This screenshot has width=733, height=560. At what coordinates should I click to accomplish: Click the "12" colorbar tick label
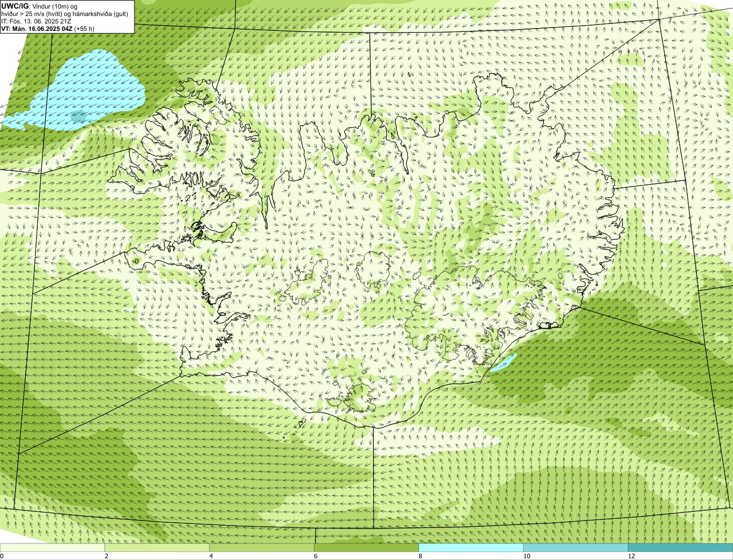631,556
